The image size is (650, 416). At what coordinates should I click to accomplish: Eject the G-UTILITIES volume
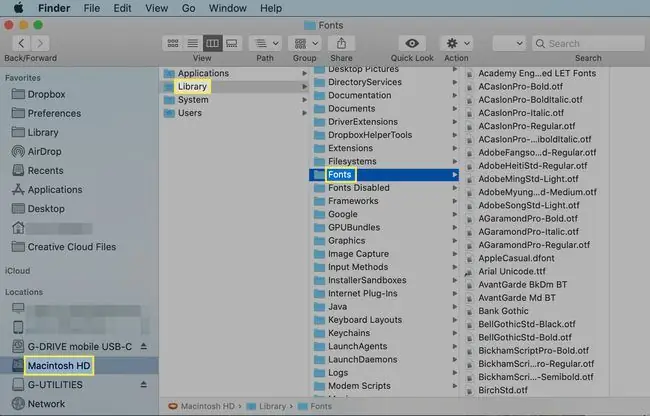point(143,385)
